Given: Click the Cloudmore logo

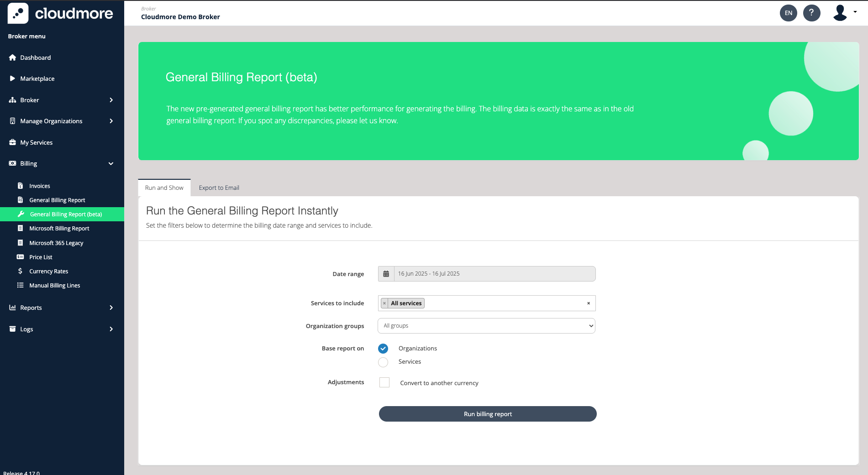Looking at the screenshot, I should coord(60,13).
